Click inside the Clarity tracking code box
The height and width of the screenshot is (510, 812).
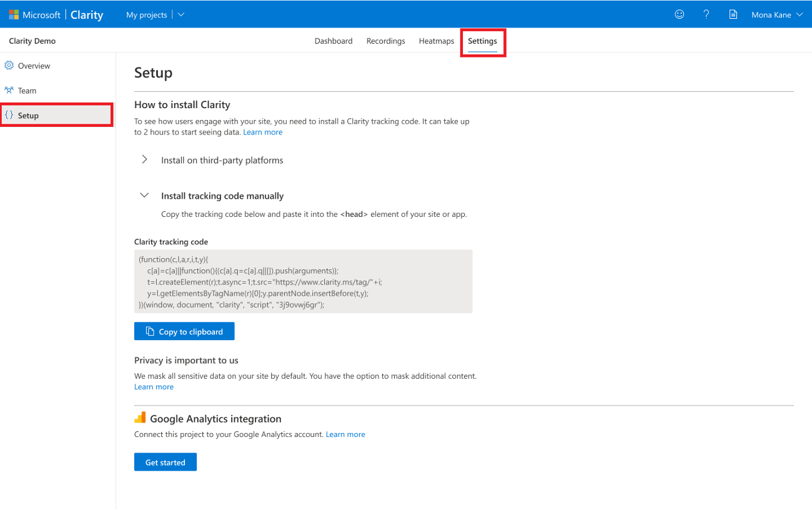304,281
